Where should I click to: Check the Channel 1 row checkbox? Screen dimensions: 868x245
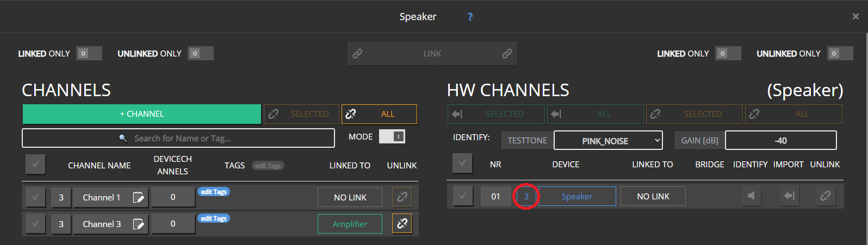coord(35,197)
